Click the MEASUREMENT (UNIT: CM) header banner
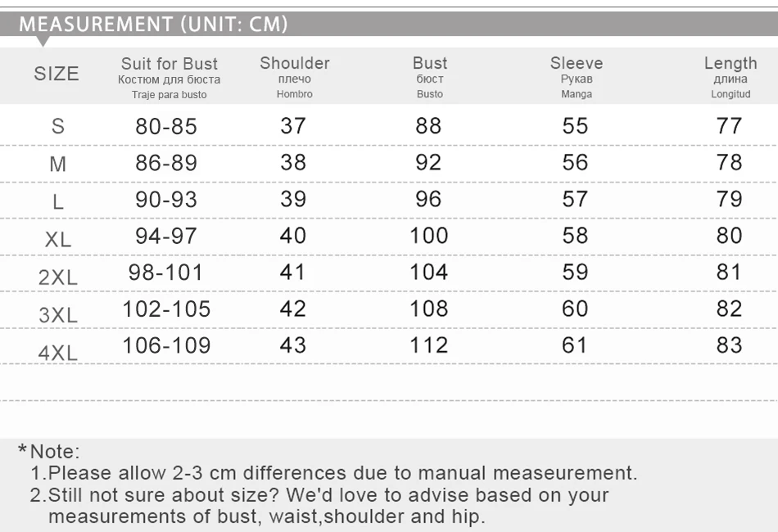 pyautogui.click(x=153, y=24)
